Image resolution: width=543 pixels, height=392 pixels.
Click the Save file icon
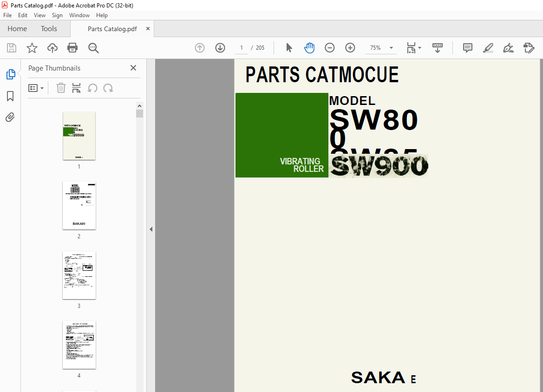coord(12,48)
